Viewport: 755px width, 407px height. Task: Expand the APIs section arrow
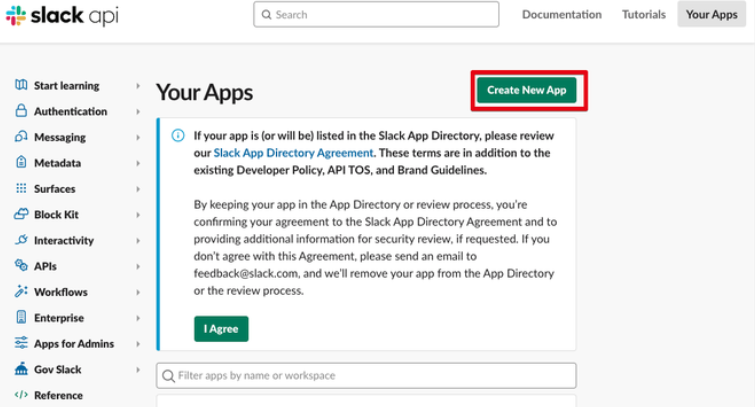pos(138,266)
